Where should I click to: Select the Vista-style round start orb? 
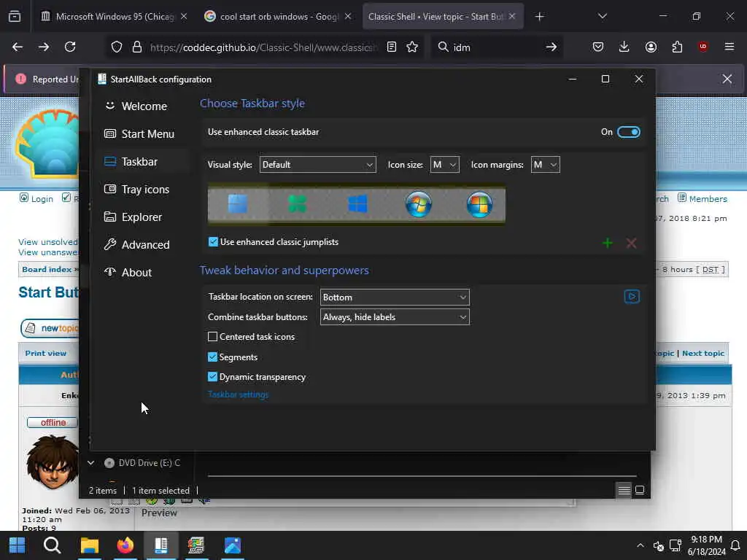coord(479,204)
